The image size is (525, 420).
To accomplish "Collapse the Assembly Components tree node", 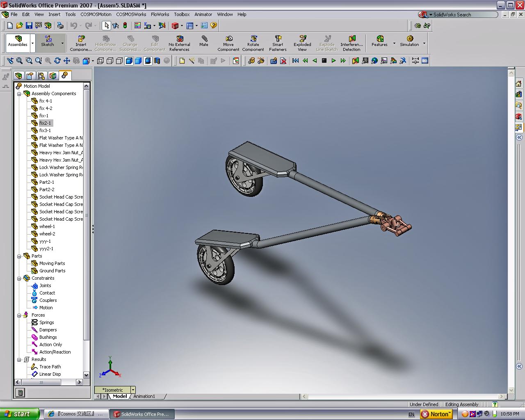I will pyautogui.click(x=19, y=94).
